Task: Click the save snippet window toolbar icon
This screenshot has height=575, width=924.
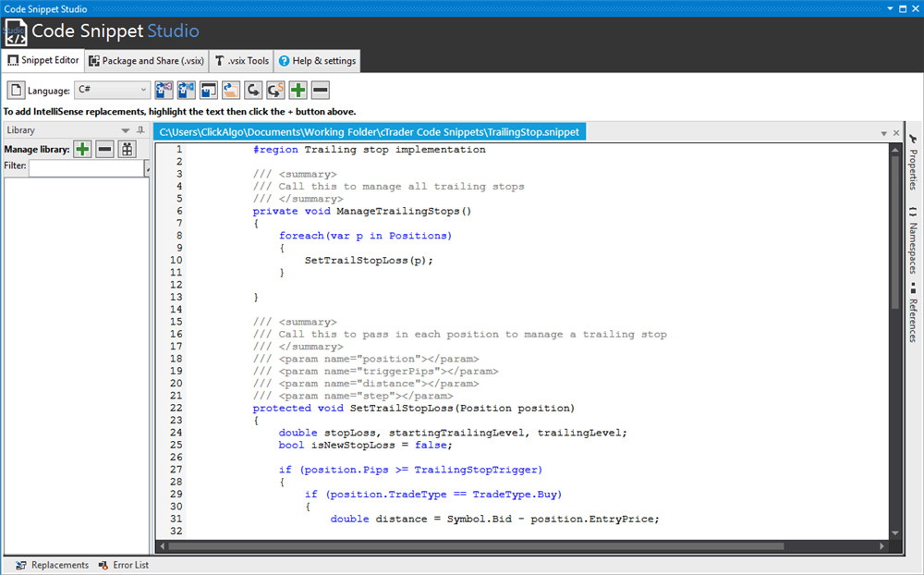Action: tap(209, 91)
